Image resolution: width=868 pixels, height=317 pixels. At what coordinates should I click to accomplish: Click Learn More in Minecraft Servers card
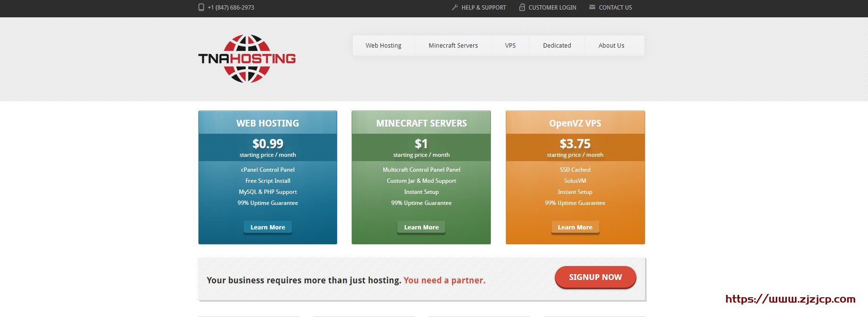[x=421, y=227]
